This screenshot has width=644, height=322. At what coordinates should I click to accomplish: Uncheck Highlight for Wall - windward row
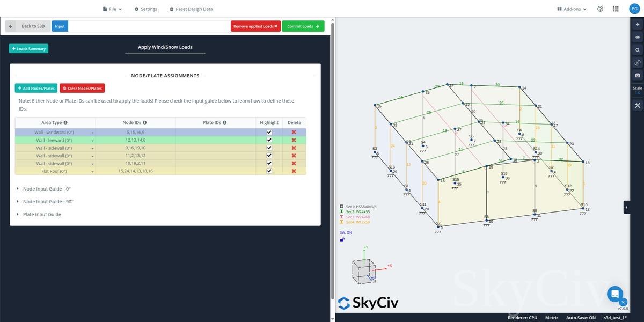click(x=269, y=132)
